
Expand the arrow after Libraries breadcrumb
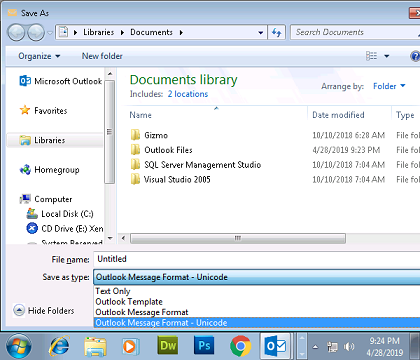pyautogui.click(x=122, y=33)
